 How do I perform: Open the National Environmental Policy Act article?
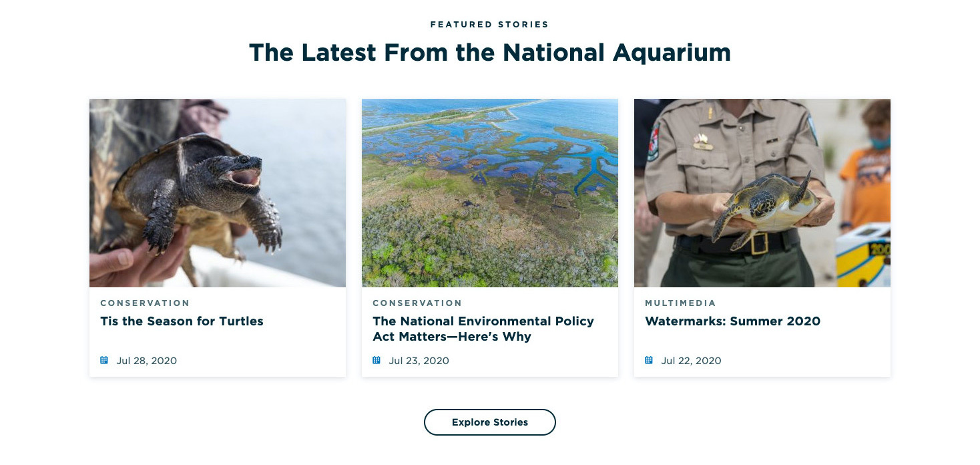point(483,329)
